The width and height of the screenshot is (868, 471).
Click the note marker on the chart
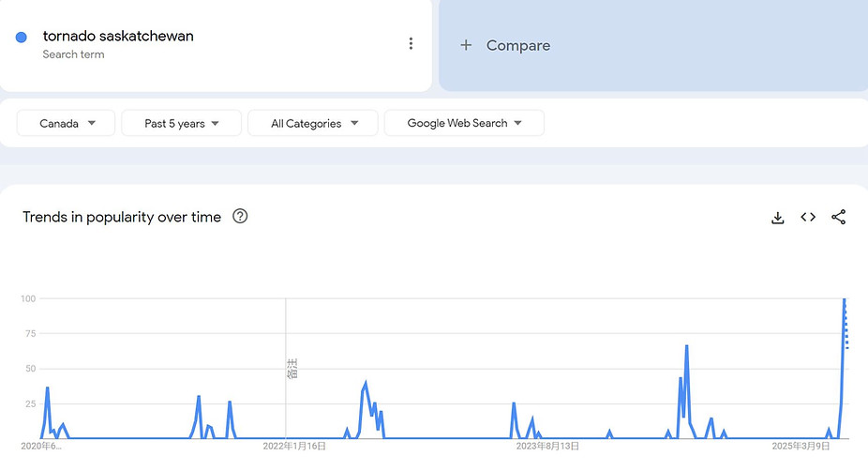click(292, 369)
